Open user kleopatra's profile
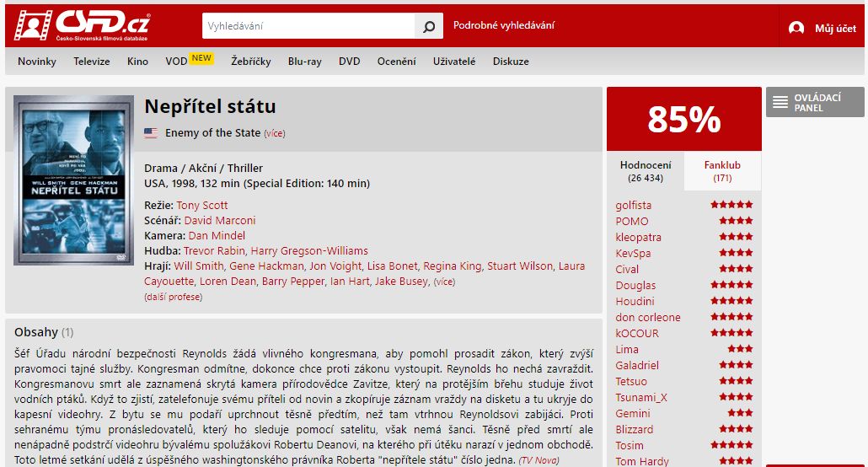This screenshot has height=467, width=868. pyautogui.click(x=638, y=237)
